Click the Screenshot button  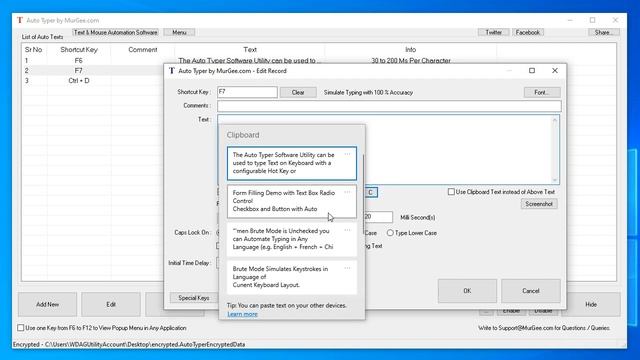click(539, 204)
